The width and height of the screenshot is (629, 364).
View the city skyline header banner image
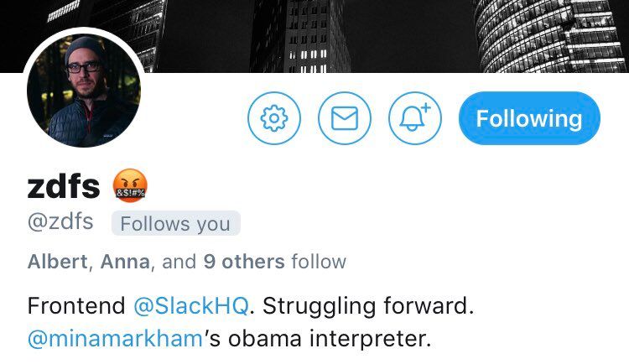314,36
